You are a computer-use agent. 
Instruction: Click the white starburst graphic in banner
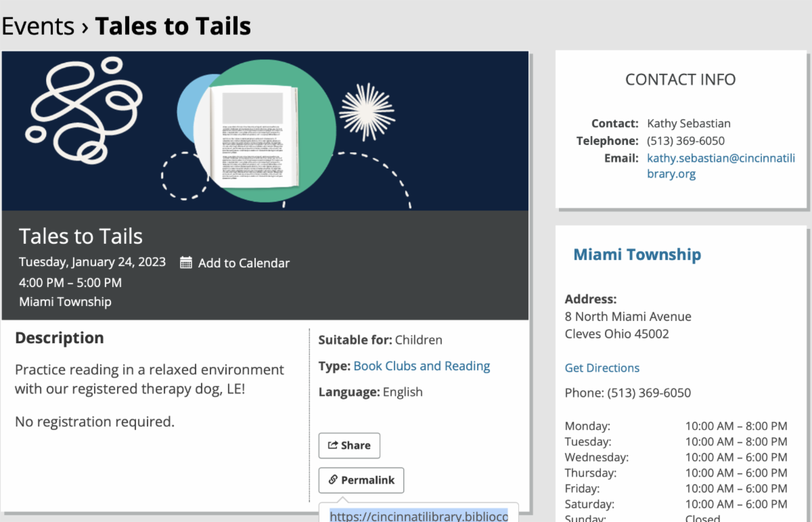(367, 111)
